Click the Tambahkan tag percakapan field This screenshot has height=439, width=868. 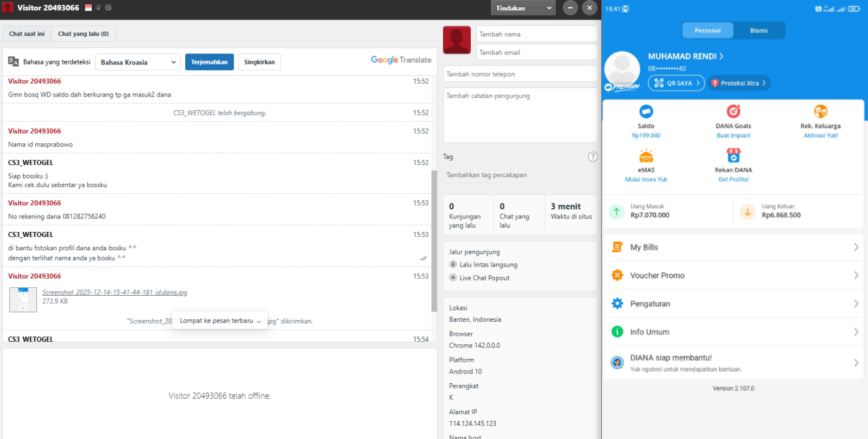(521, 175)
